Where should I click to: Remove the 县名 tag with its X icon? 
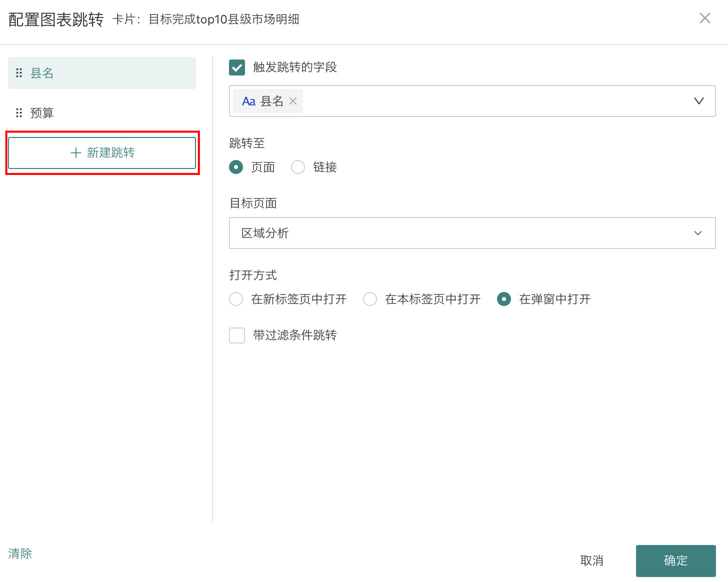(x=293, y=101)
